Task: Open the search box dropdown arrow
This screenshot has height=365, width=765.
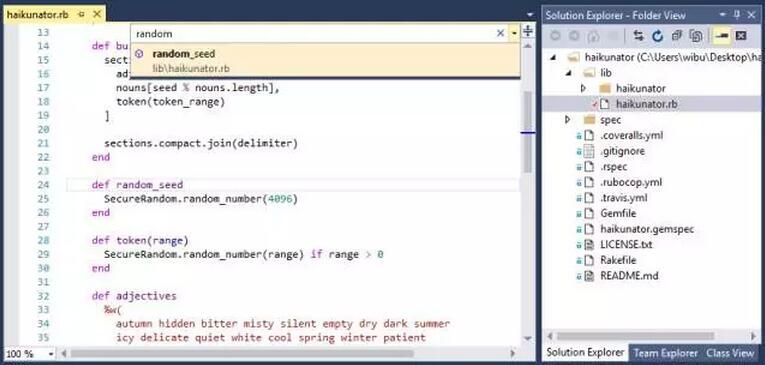Action: pyautogui.click(x=514, y=34)
